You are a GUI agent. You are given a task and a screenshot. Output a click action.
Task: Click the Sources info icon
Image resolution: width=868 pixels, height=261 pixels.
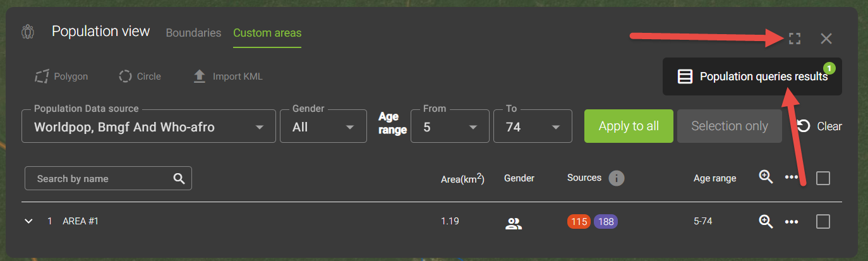[x=617, y=178]
